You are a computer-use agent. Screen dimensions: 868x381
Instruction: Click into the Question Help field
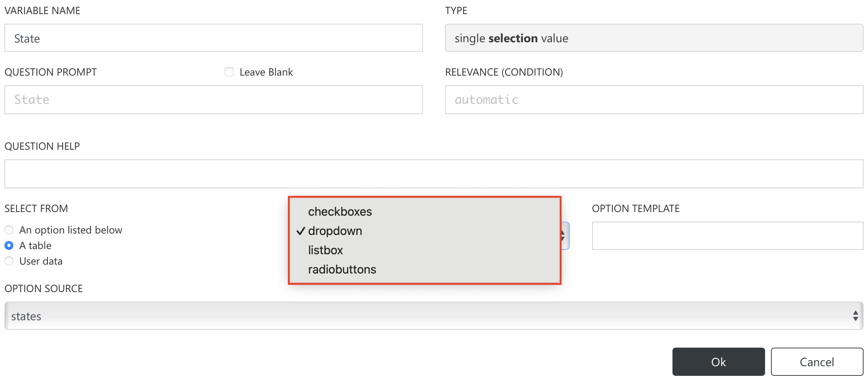433,174
